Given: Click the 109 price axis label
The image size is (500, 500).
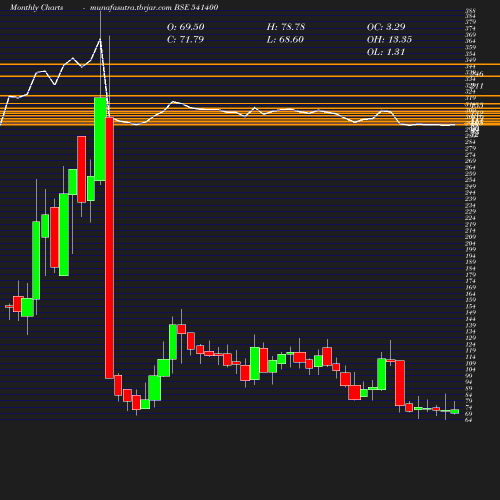Looking at the screenshot, I should point(470,363).
